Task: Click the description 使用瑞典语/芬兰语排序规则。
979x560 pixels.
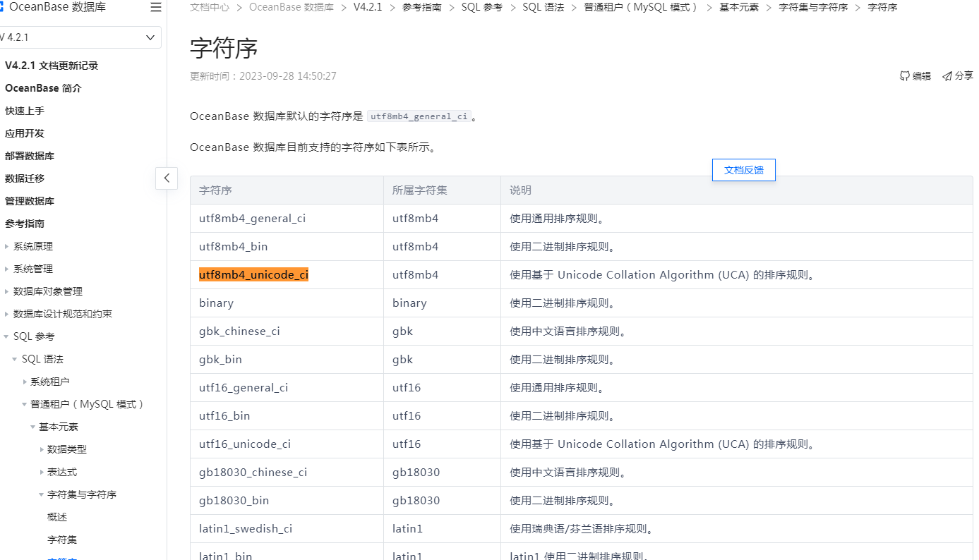Action: pyautogui.click(x=582, y=529)
